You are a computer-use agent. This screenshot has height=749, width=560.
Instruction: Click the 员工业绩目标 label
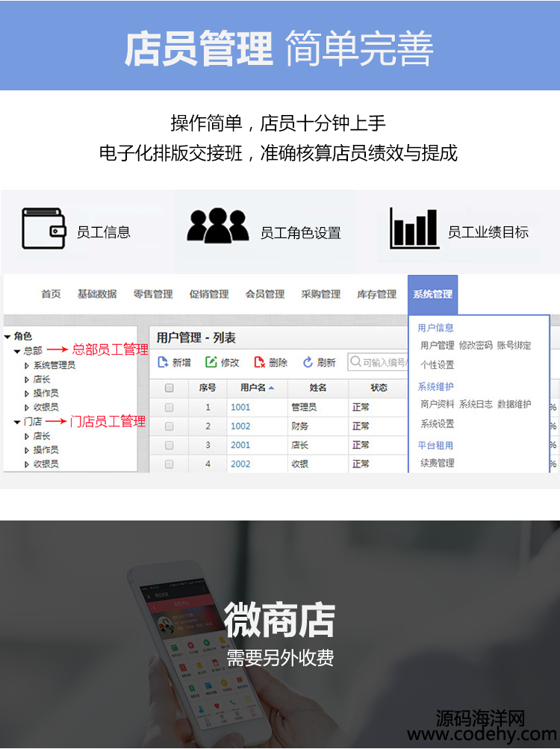pos(488,233)
